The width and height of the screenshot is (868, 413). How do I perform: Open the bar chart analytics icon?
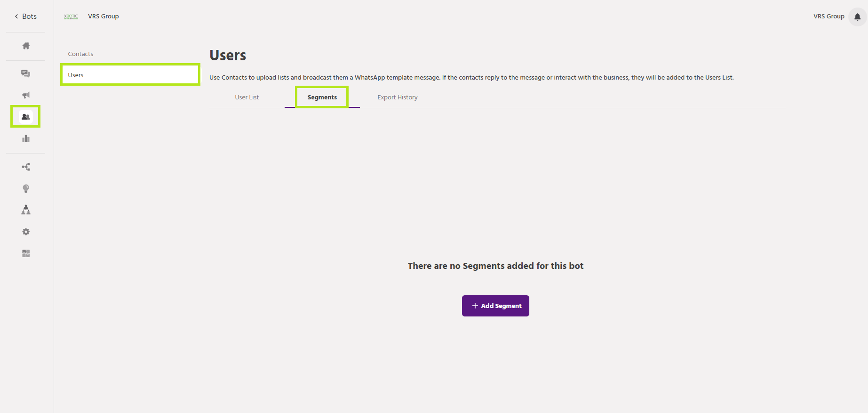(26, 138)
